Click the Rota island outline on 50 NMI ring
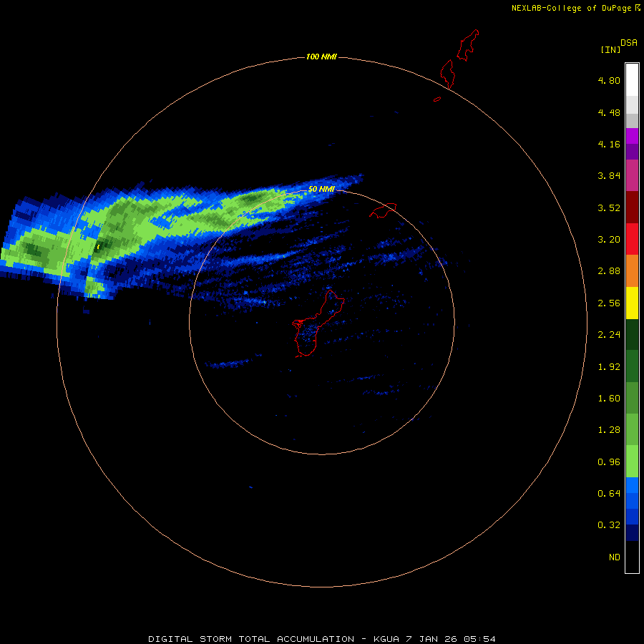Image resolution: width=644 pixels, height=644 pixels. [383, 210]
